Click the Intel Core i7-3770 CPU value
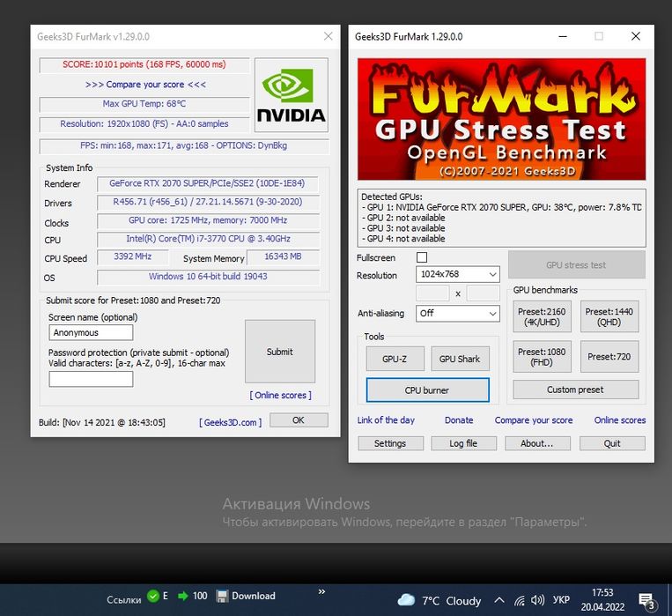 (x=208, y=239)
